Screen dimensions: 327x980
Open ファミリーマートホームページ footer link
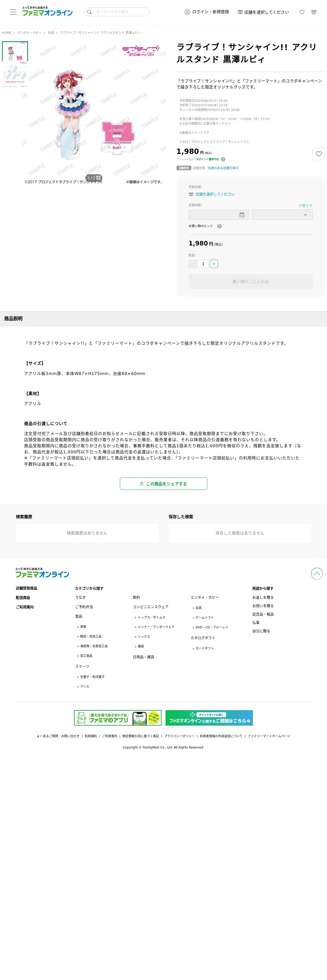pos(269,736)
